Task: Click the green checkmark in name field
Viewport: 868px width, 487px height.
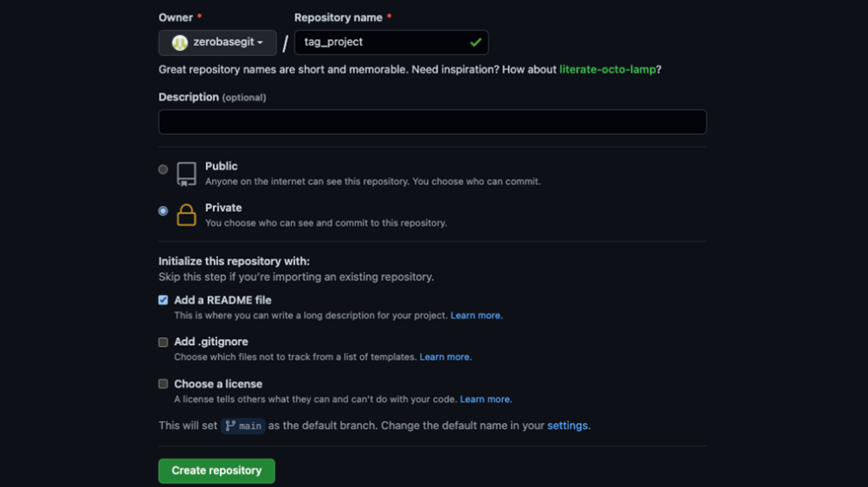Action: pyautogui.click(x=475, y=42)
